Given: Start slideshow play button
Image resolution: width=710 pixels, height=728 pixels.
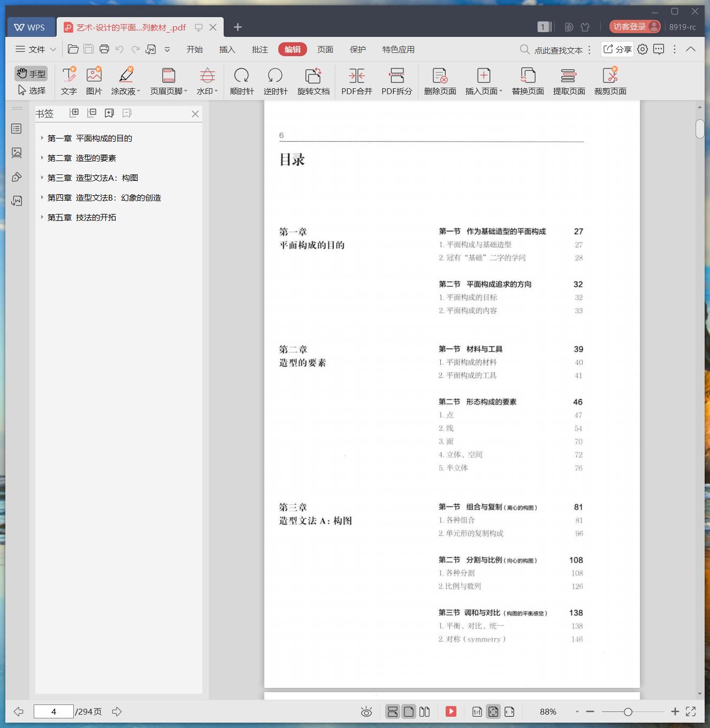Looking at the screenshot, I should pos(451,711).
